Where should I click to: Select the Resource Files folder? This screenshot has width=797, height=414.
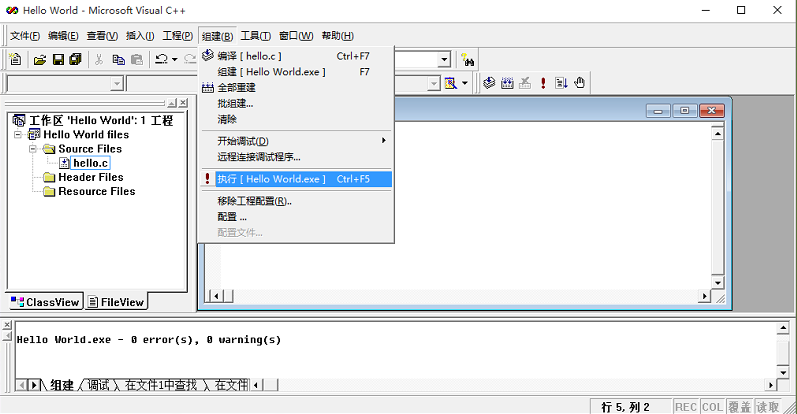point(97,191)
